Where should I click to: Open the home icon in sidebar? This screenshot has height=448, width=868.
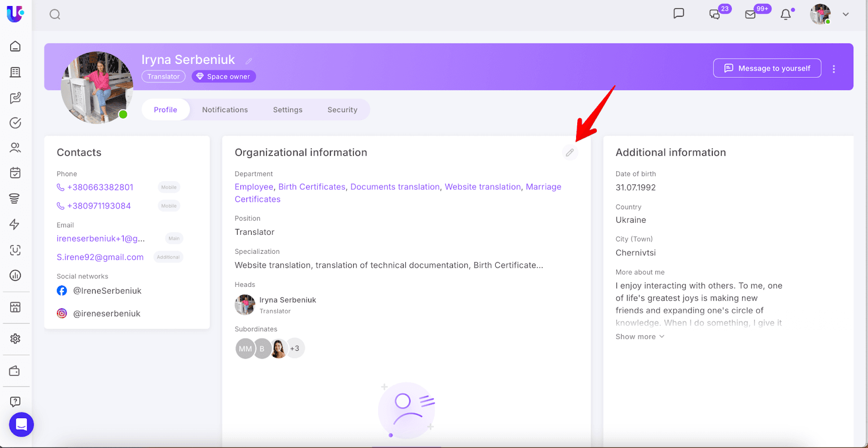pos(15,47)
